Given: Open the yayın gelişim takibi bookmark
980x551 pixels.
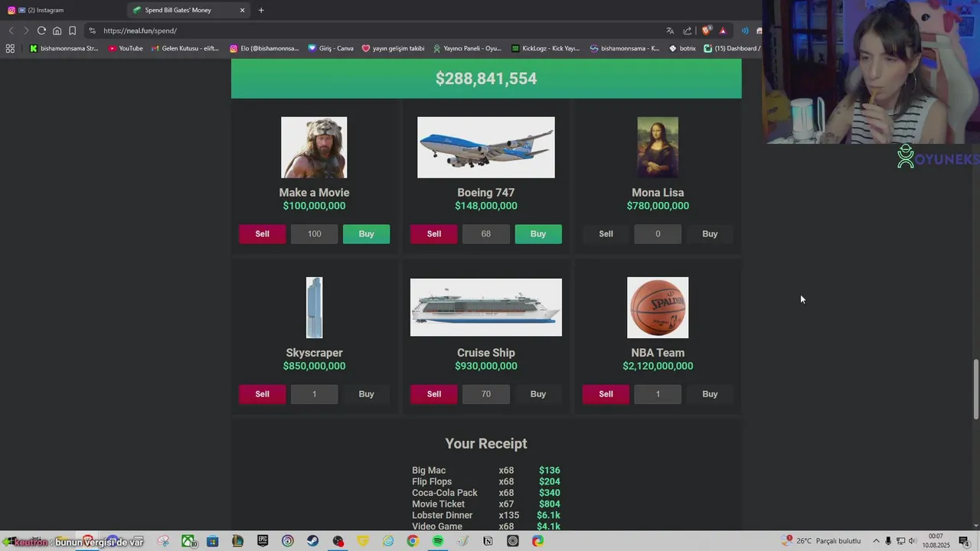Looking at the screenshot, I should [393, 48].
